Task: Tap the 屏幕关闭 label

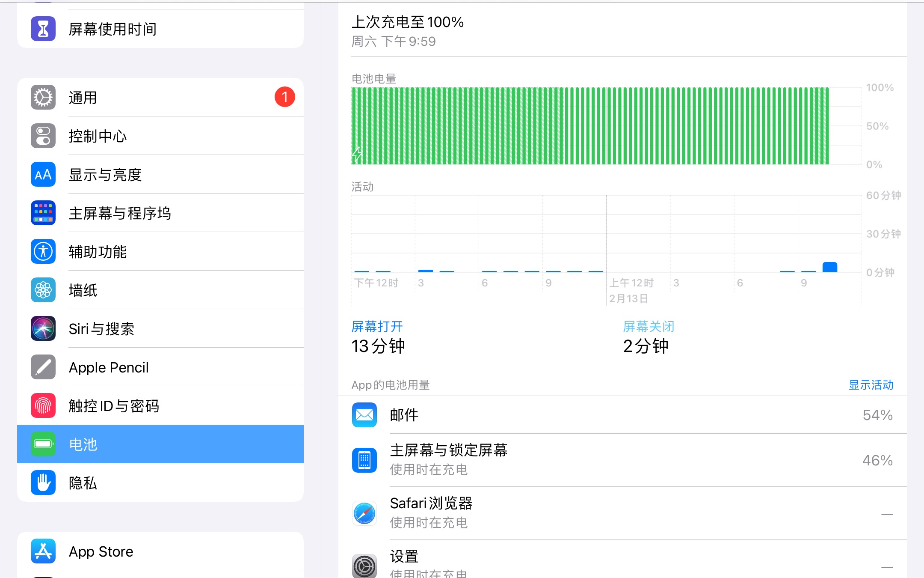Action: tap(649, 327)
